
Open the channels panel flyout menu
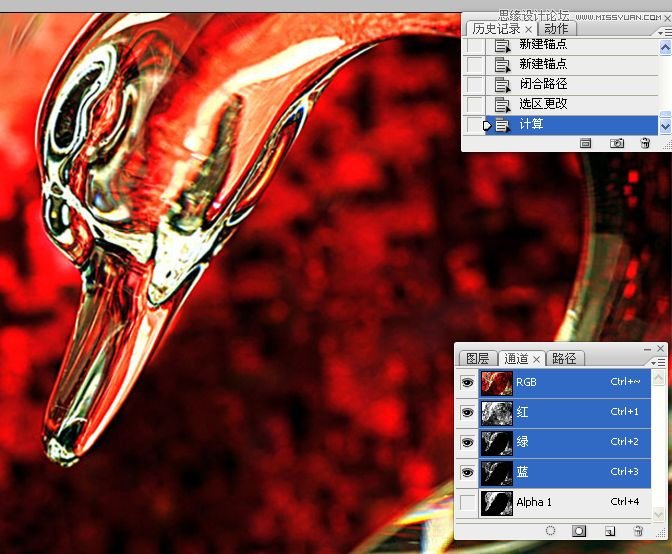657,360
